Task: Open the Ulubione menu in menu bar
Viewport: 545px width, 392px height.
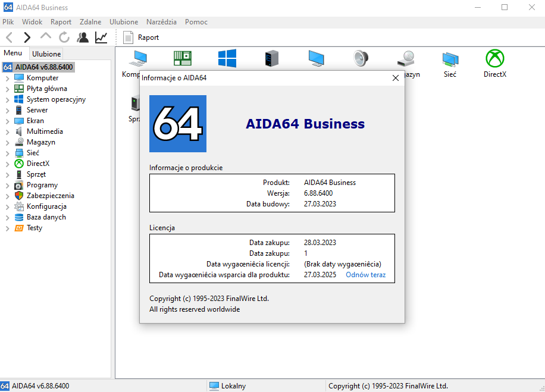Action: pos(124,22)
